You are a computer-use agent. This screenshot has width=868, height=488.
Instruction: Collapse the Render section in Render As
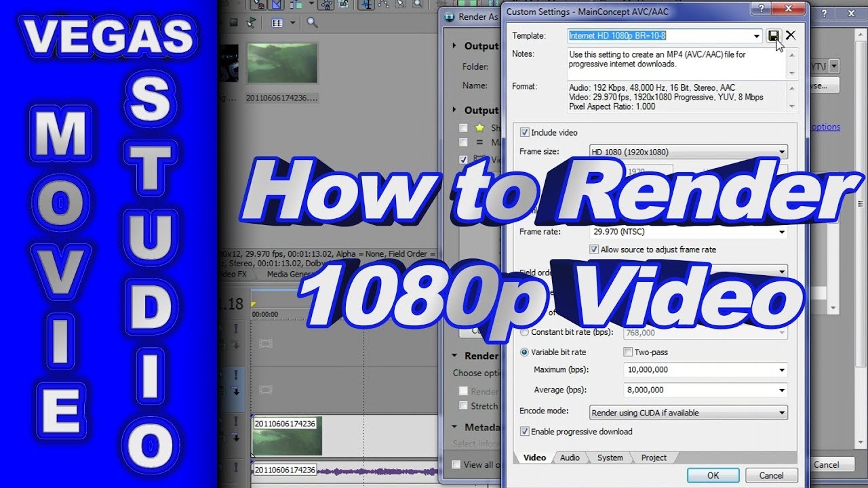[454, 356]
